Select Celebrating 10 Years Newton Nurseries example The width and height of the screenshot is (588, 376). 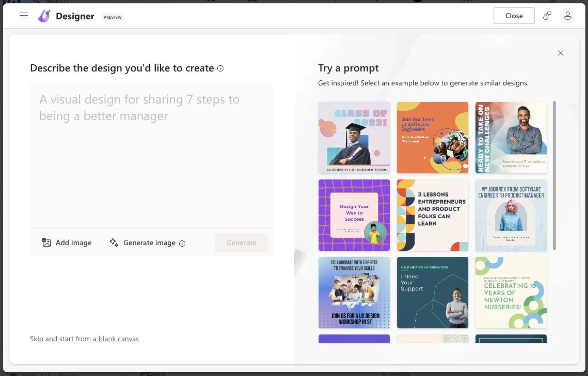[x=511, y=292]
